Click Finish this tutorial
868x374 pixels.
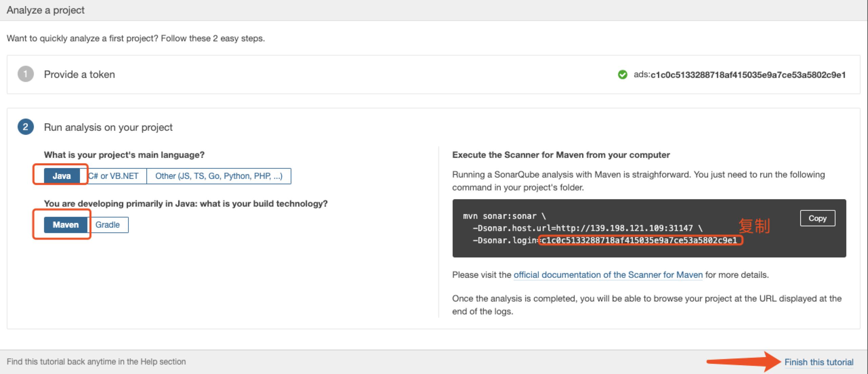point(820,362)
